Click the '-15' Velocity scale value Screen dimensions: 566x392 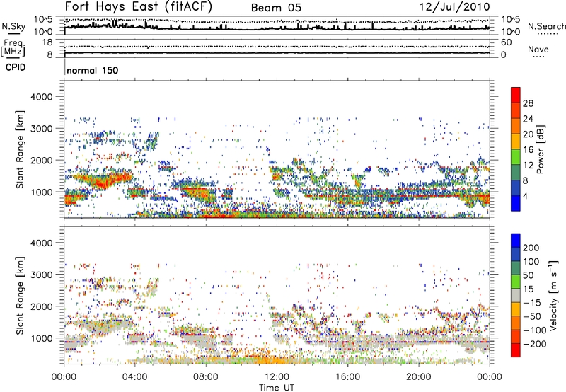[x=531, y=302]
